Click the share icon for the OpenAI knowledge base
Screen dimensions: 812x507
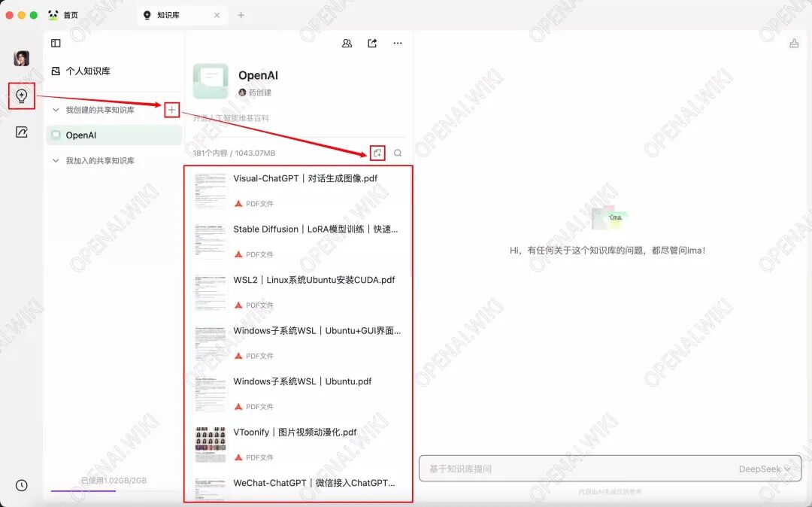tap(371, 43)
